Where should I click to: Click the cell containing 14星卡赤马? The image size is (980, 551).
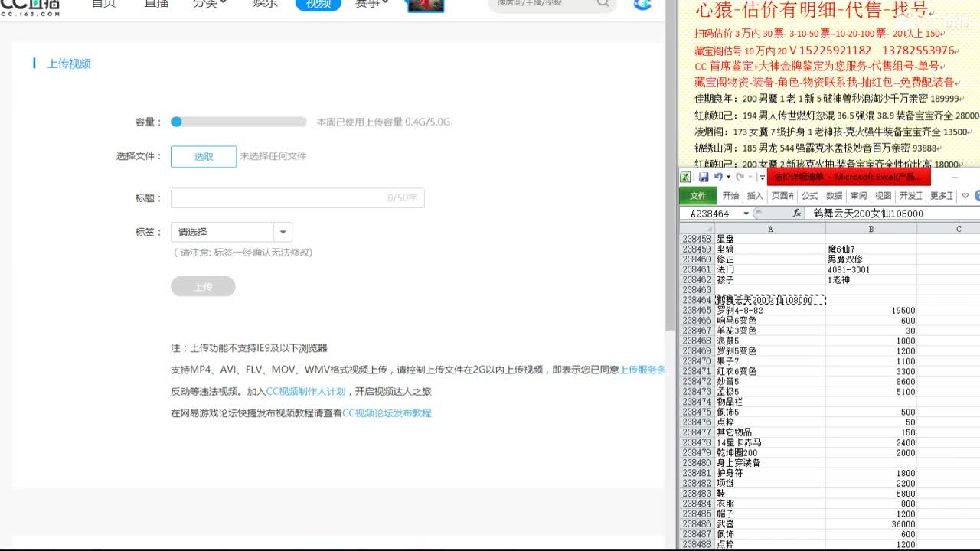[770, 442]
